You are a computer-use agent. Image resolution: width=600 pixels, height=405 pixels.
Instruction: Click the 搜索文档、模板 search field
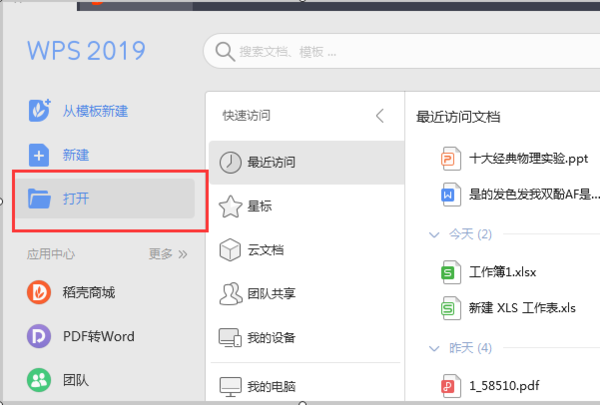coord(402,51)
